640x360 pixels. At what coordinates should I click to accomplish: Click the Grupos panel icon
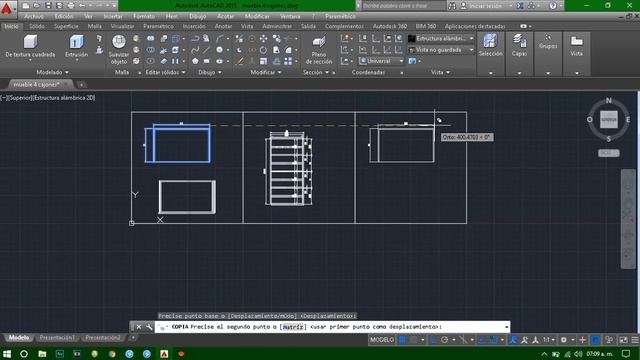548,42
